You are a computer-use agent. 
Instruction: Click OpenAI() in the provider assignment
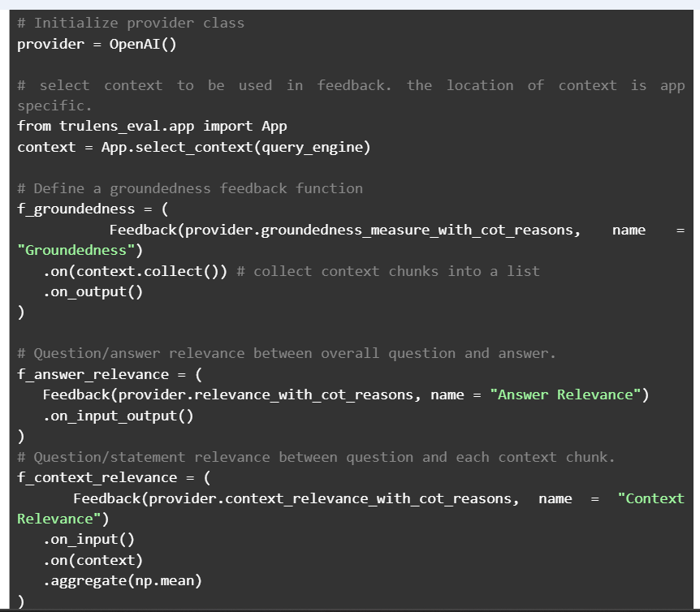143,44
